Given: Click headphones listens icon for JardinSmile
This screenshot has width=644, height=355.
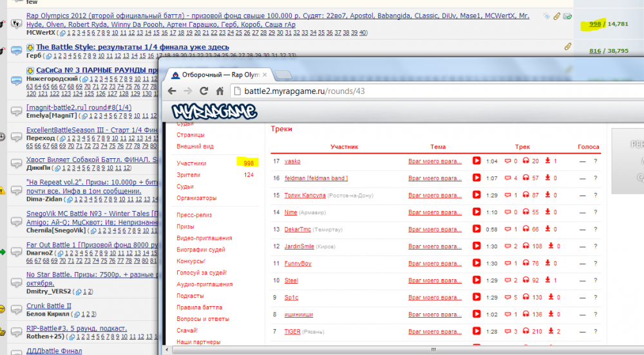Looking at the screenshot, I should [526, 246].
